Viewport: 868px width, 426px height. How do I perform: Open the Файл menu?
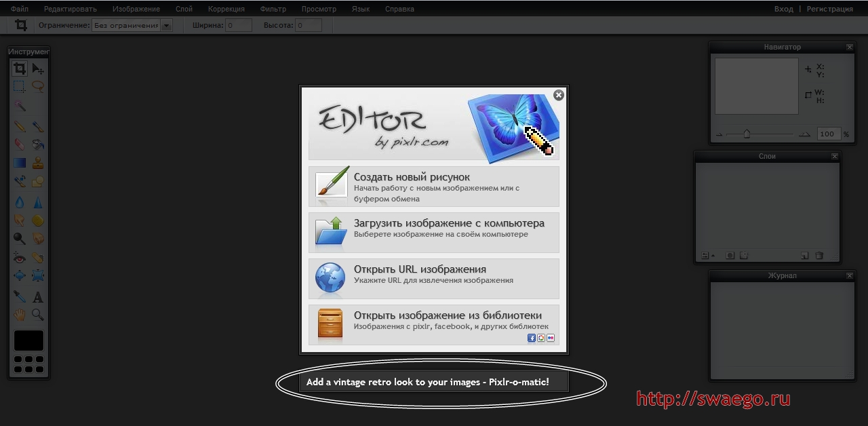coord(20,9)
